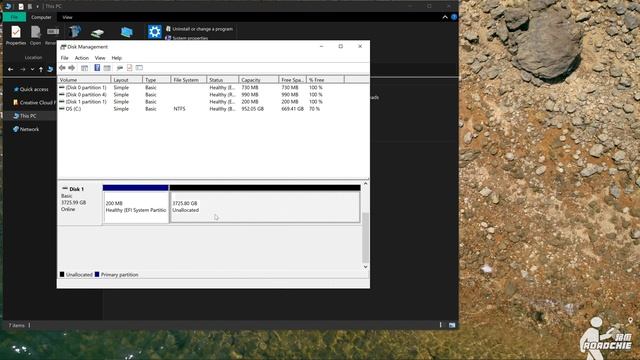Click the first quick access toolbar icon in Explorer title bar
Image resolution: width=640 pixels, height=360 pixels.
(x=7, y=6)
